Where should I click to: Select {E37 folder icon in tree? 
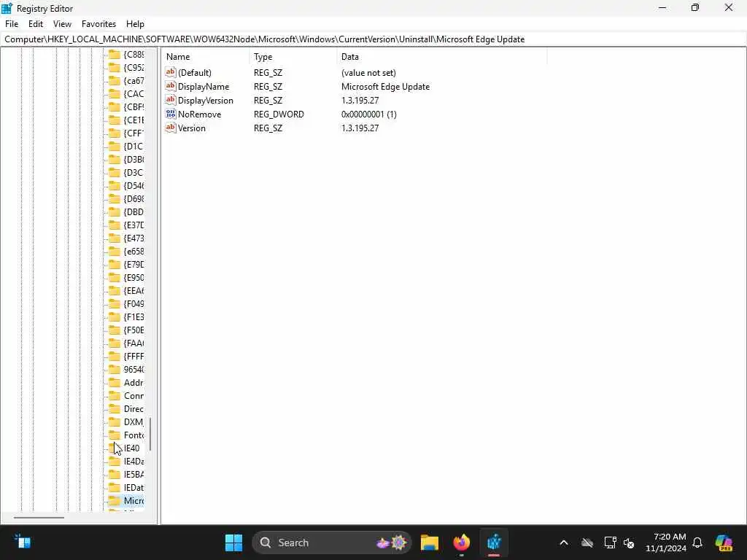click(115, 225)
